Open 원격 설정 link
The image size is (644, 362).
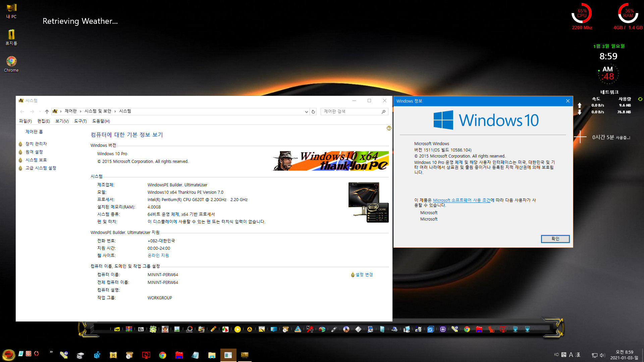34,152
